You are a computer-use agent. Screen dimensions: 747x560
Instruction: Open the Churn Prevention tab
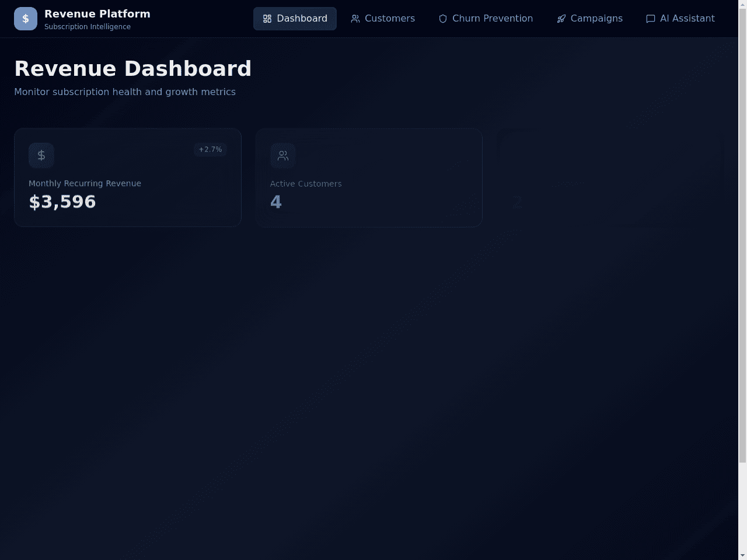pos(486,19)
